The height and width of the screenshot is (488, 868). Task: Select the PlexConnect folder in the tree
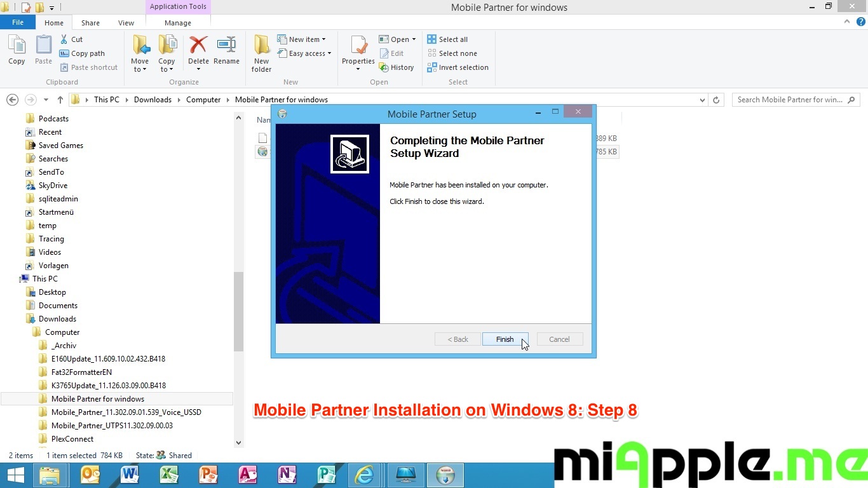[x=72, y=439]
